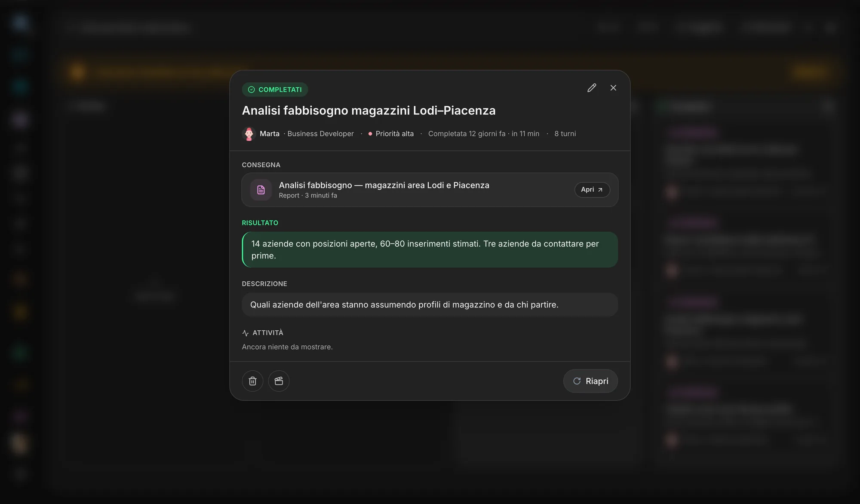
Task: Select the green Risultato summary box
Action: click(430, 249)
